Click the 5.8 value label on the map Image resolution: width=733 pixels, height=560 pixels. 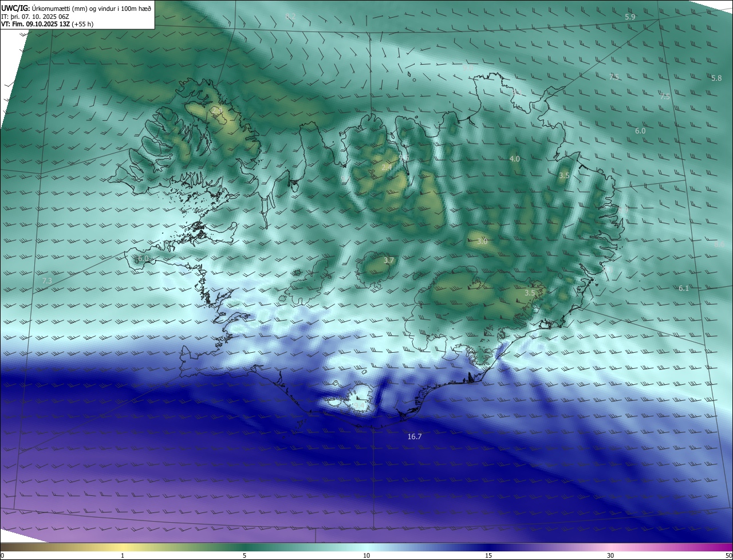[x=716, y=78]
